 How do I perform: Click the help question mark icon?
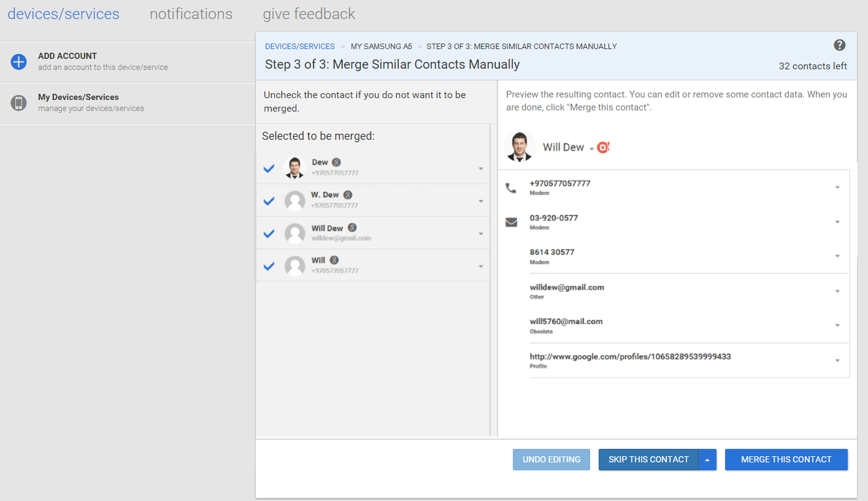[840, 45]
